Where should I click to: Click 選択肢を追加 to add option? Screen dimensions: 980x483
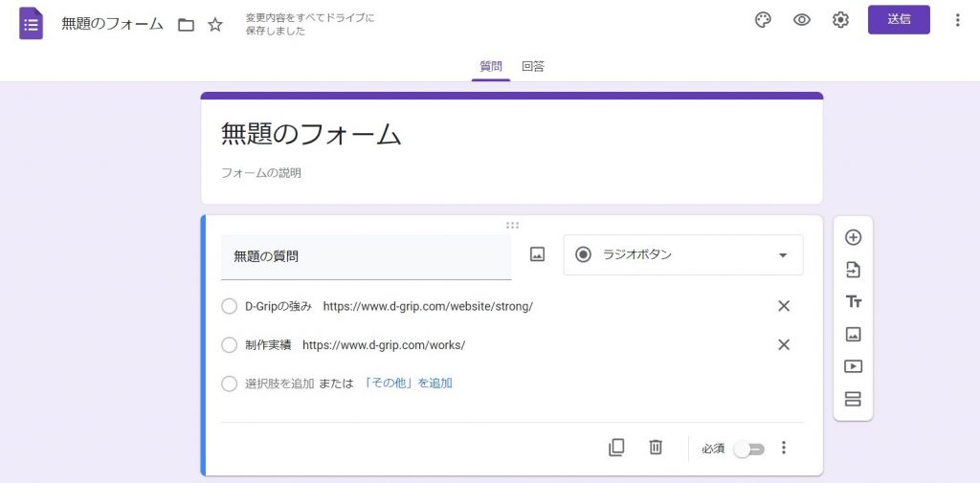coord(279,384)
